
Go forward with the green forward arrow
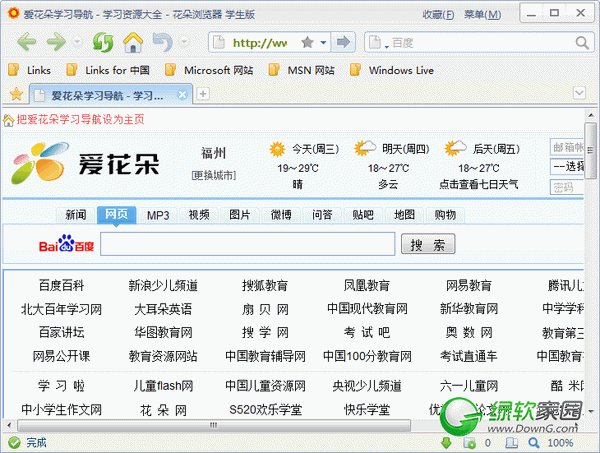click(x=56, y=42)
